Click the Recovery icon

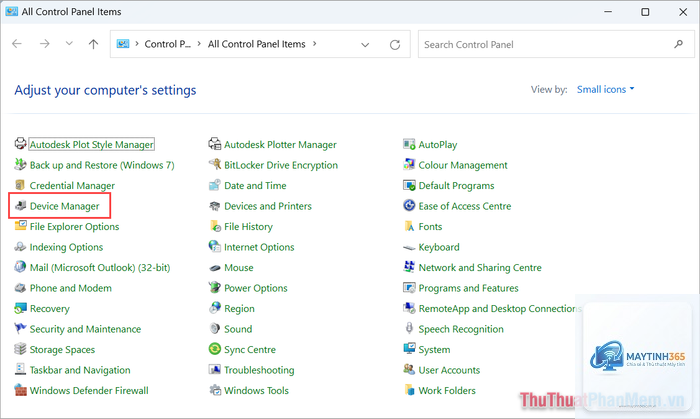21,308
